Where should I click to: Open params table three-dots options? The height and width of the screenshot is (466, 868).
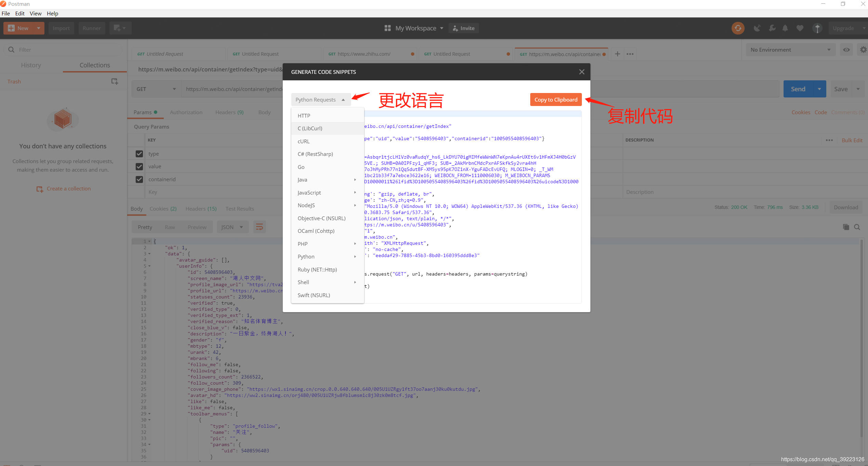pos(829,140)
